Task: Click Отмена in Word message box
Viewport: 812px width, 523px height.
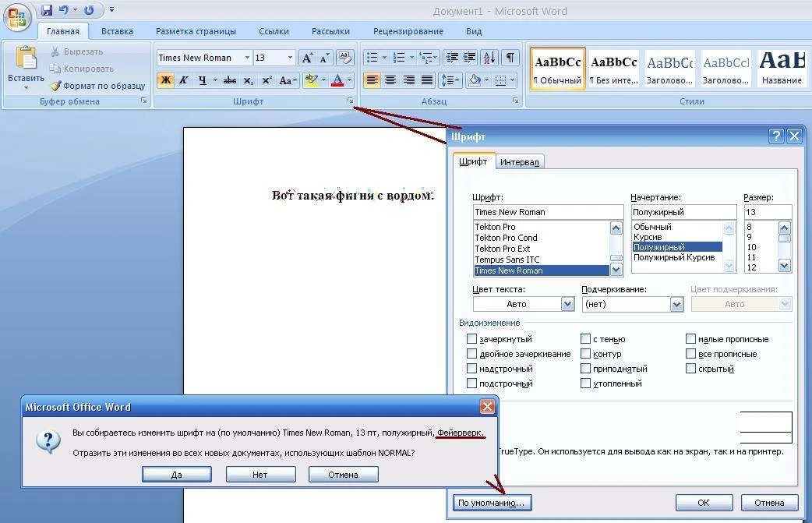Action: [x=343, y=475]
